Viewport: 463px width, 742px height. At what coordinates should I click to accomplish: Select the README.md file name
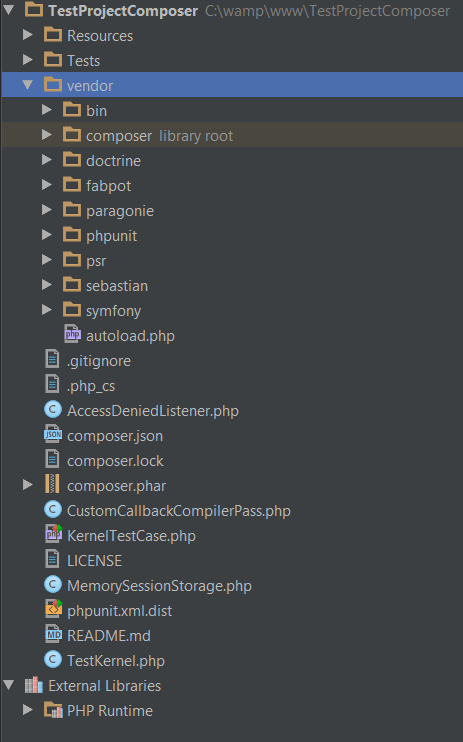point(108,636)
